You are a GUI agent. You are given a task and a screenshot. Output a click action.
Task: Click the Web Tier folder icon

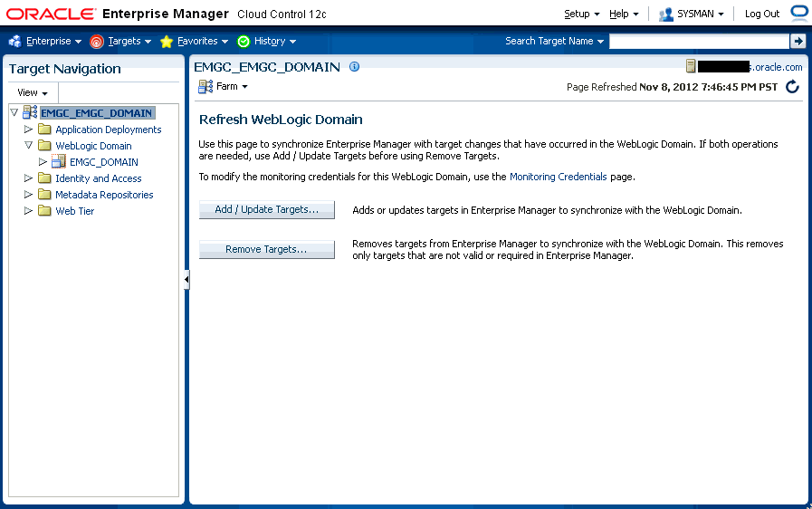44,210
